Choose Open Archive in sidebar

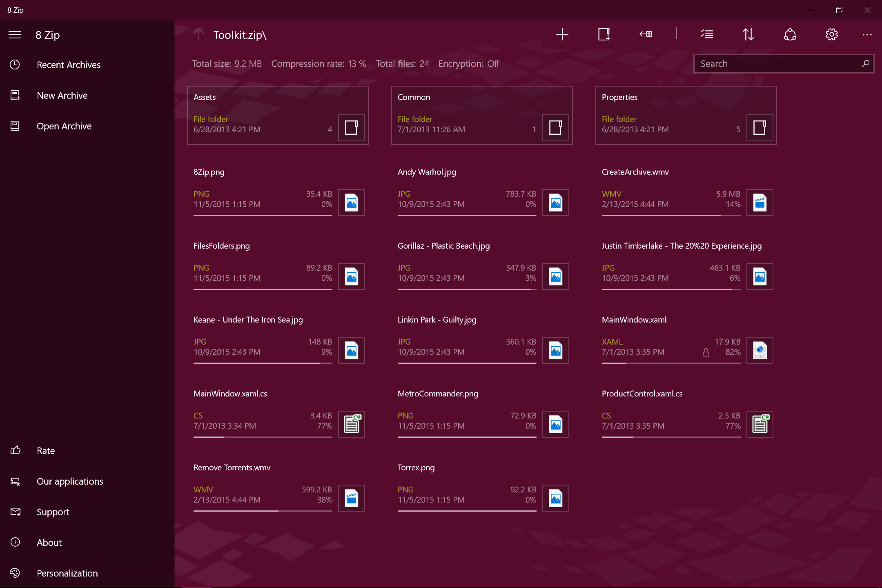[87, 126]
